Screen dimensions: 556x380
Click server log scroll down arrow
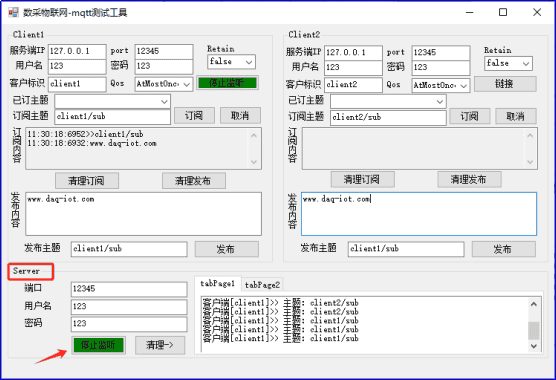(x=534, y=346)
